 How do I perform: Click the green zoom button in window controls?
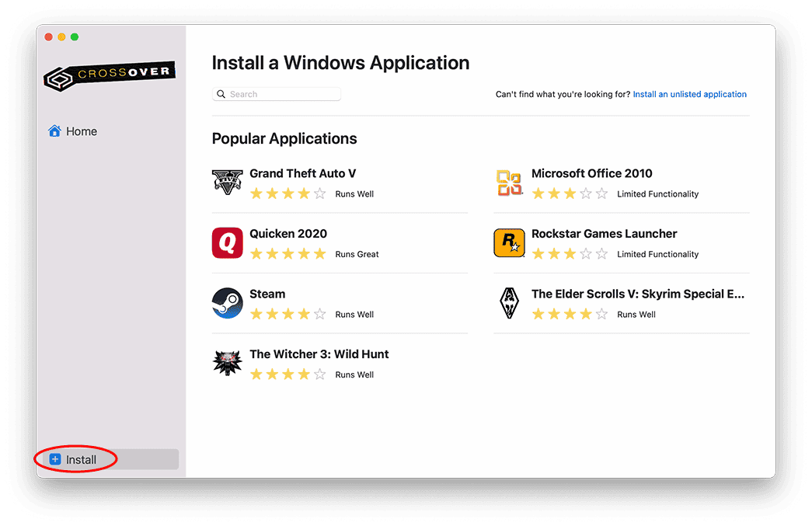point(74,37)
